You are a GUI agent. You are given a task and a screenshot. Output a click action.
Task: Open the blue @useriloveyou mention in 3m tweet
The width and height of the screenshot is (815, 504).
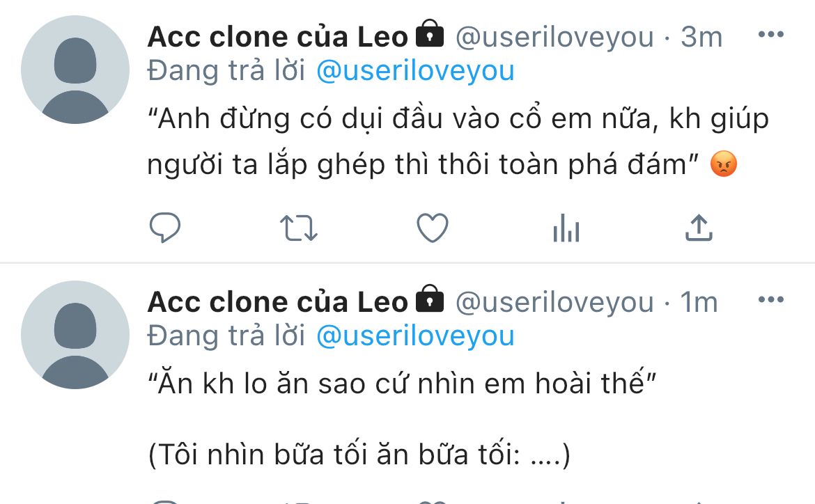click(415, 70)
